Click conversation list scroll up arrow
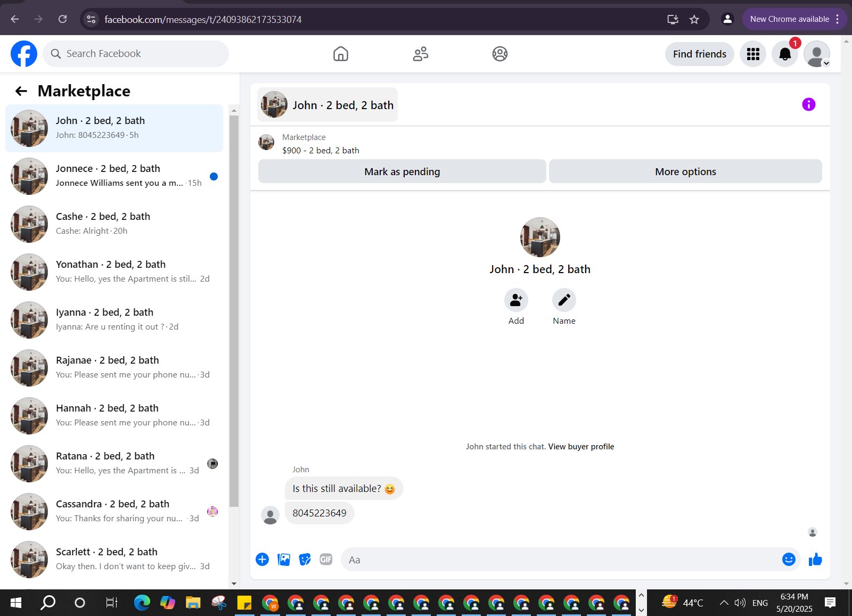Screen dimensions: 852x616 click(234, 110)
